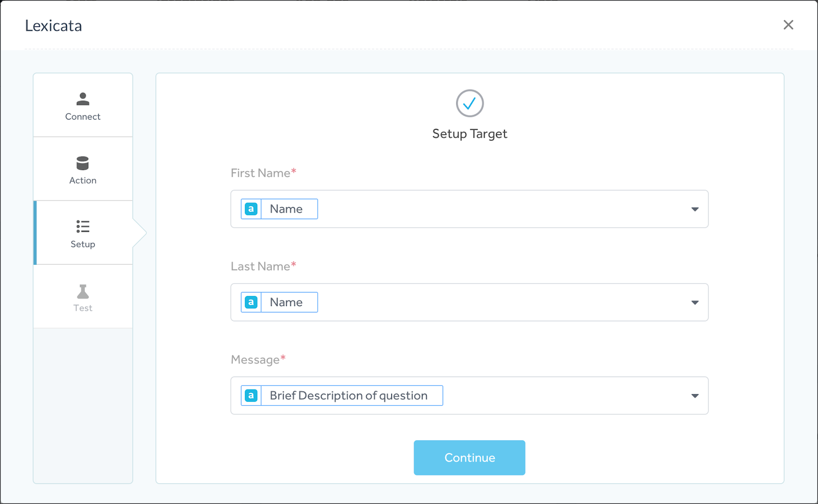Close the Lexicata dialog
Screen dimensions: 818x504
(x=788, y=25)
